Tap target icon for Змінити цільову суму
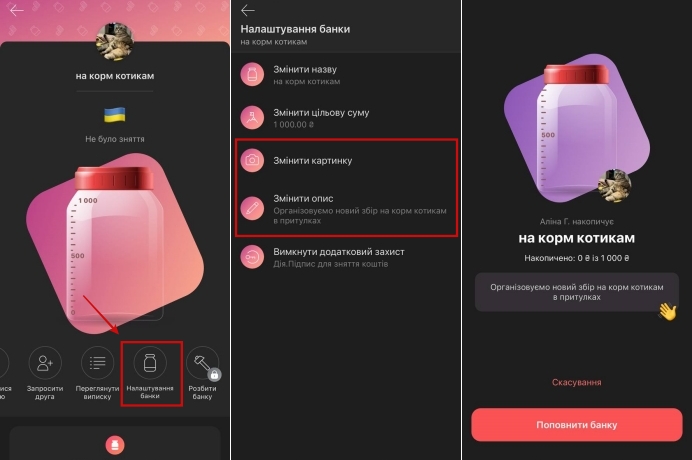 coord(252,117)
